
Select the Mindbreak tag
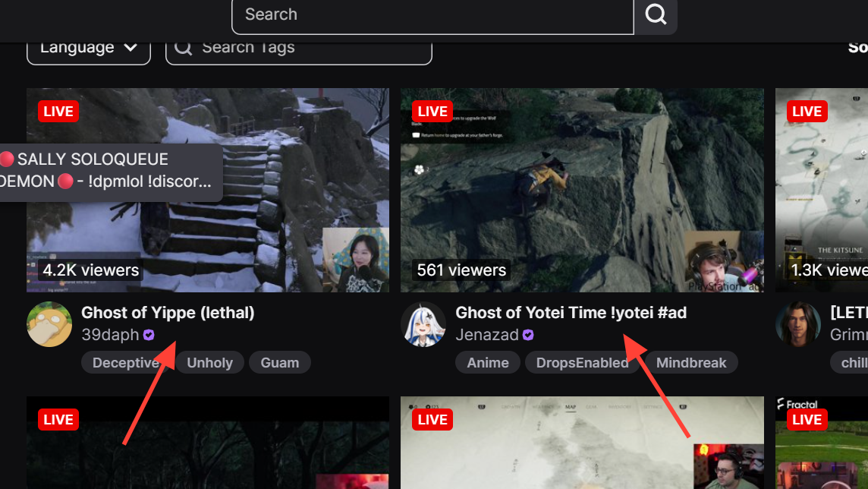pyautogui.click(x=691, y=363)
